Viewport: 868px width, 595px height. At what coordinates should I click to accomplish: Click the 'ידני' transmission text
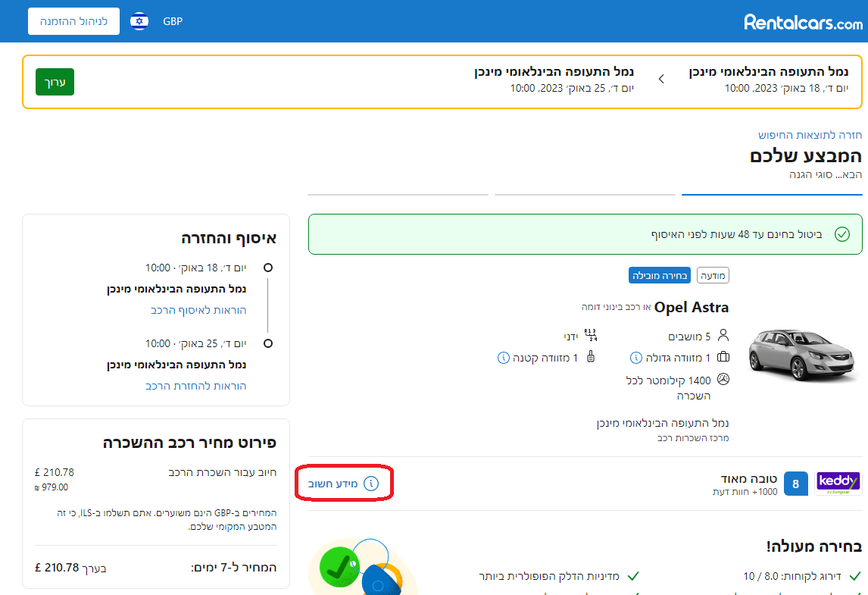571,337
